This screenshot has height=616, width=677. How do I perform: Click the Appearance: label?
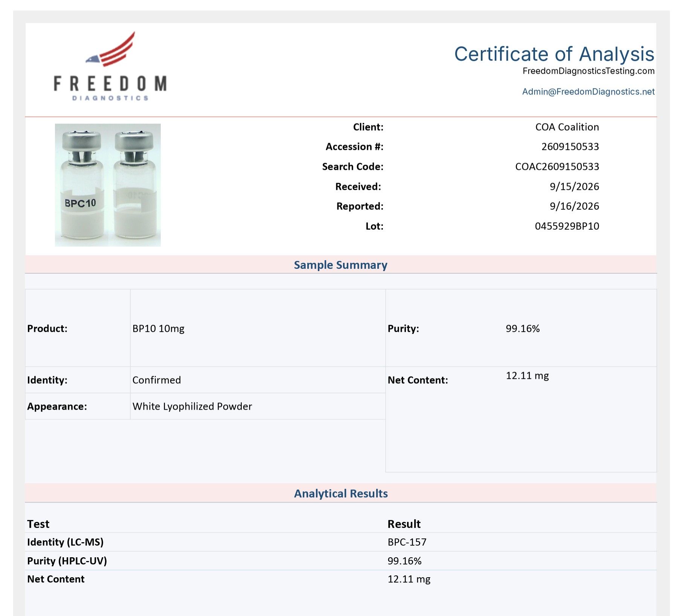(57, 406)
